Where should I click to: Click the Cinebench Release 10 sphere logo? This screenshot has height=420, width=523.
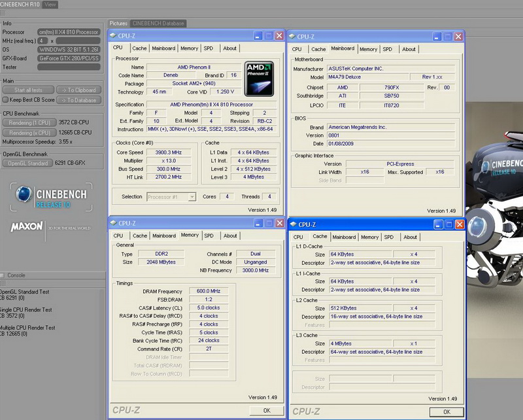point(24,194)
